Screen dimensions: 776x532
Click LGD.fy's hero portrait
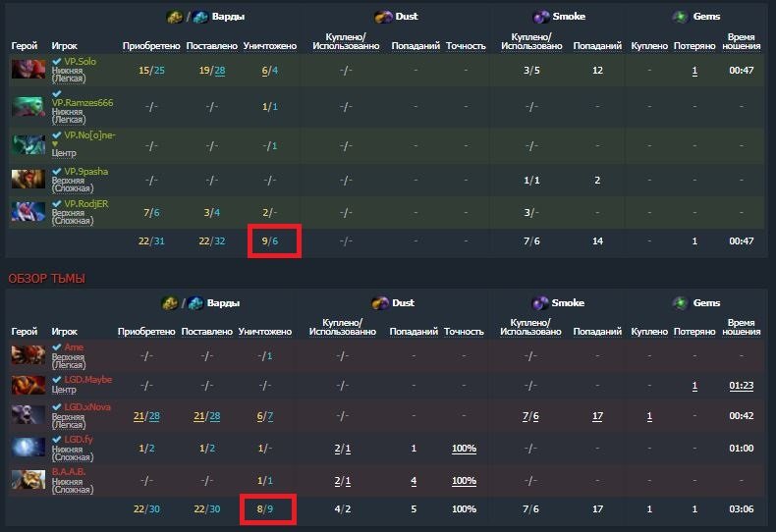coord(28,447)
